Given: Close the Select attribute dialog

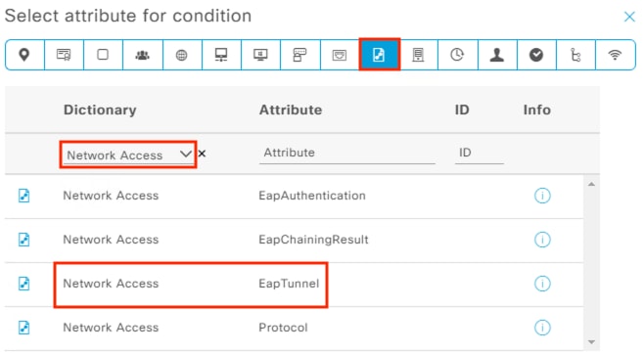Looking at the screenshot, I should coord(629,17).
